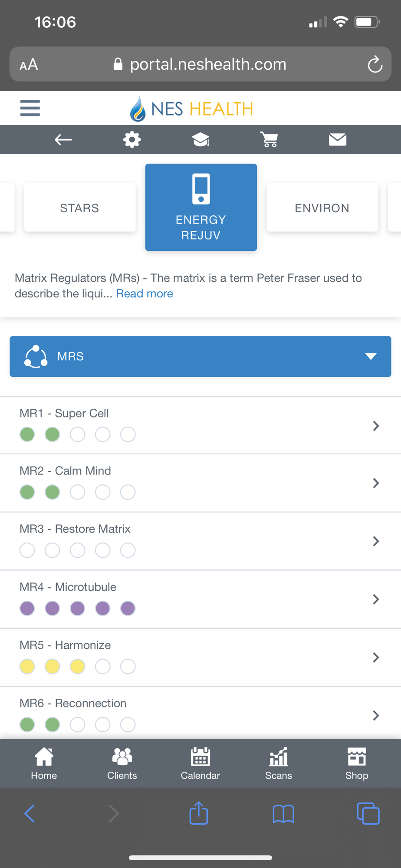The width and height of the screenshot is (401, 868).
Task: Switch to the STARS tab
Action: pos(80,208)
